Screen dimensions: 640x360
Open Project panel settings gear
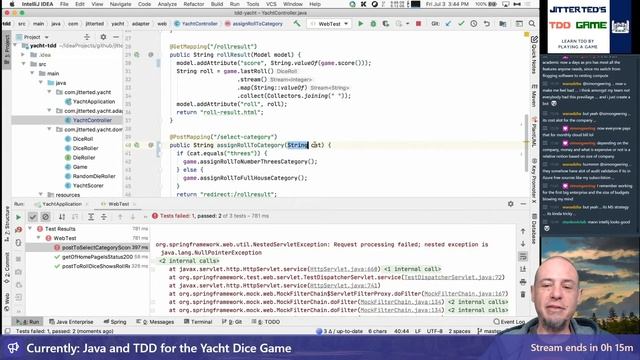pos(103,37)
